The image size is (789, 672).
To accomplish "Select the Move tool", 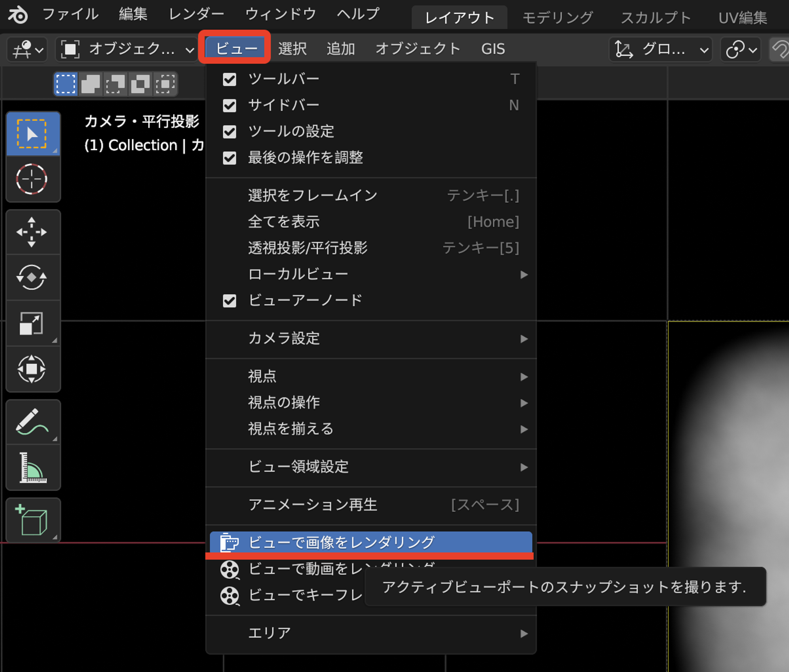I will click(33, 232).
